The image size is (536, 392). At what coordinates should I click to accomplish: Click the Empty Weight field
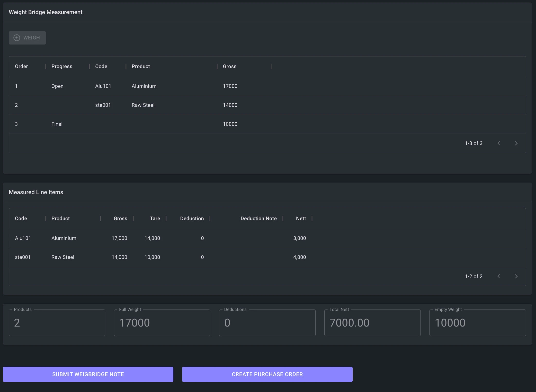[477, 323]
